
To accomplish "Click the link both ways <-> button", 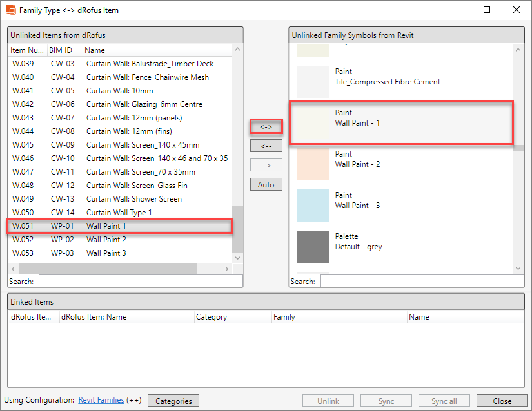I will pyautogui.click(x=266, y=127).
